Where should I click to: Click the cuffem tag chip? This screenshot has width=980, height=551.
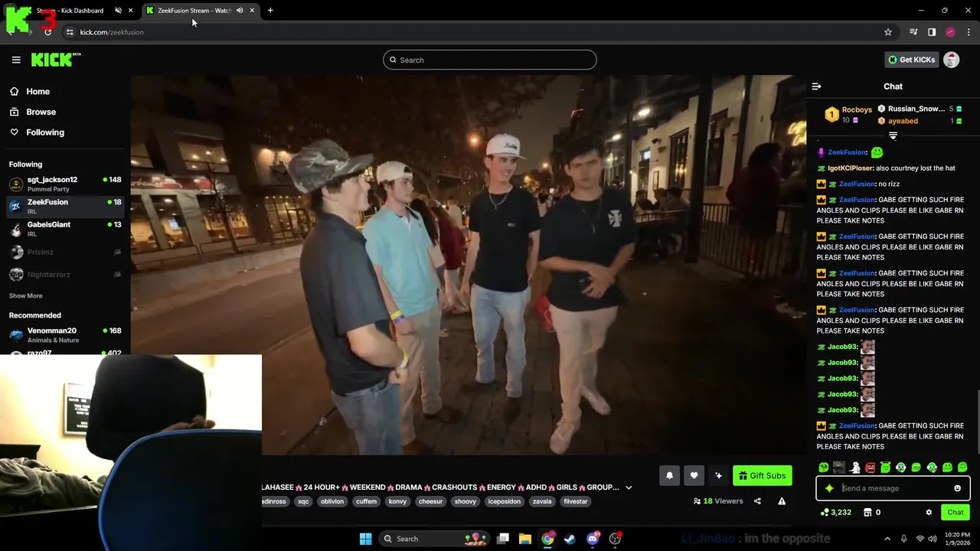pyautogui.click(x=366, y=501)
